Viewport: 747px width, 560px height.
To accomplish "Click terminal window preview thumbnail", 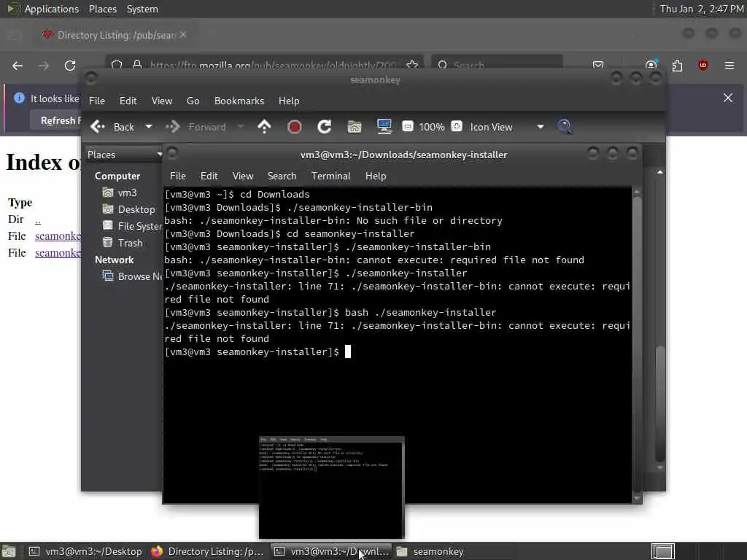I will pyautogui.click(x=332, y=487).
